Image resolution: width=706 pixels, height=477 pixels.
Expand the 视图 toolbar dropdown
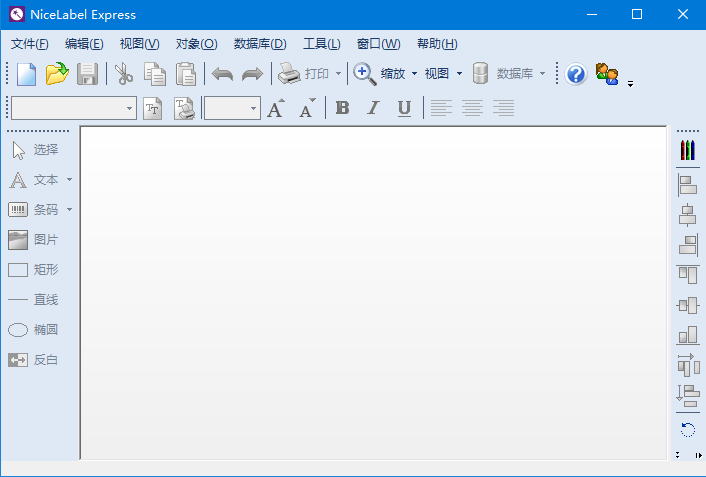(459, 73)
